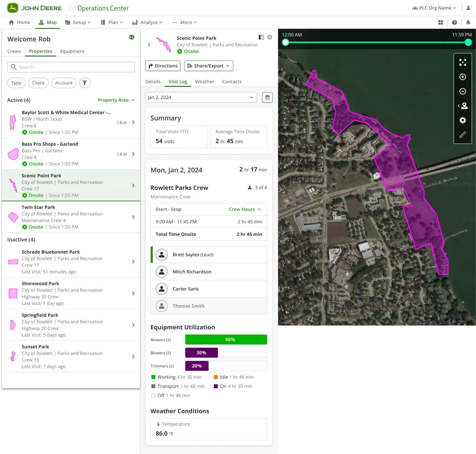This screenshot has height=454, width=476.
Task: Expand the Analyze menu
Action: click(x=148, y=22)
